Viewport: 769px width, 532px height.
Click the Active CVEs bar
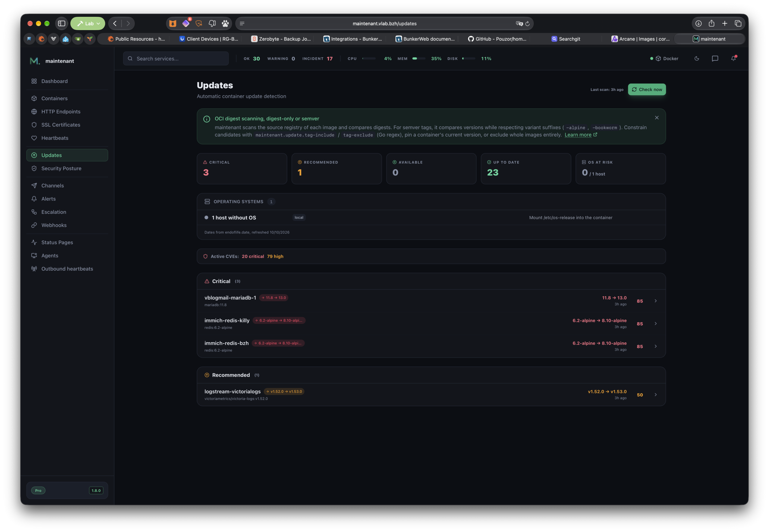point(431,256)
